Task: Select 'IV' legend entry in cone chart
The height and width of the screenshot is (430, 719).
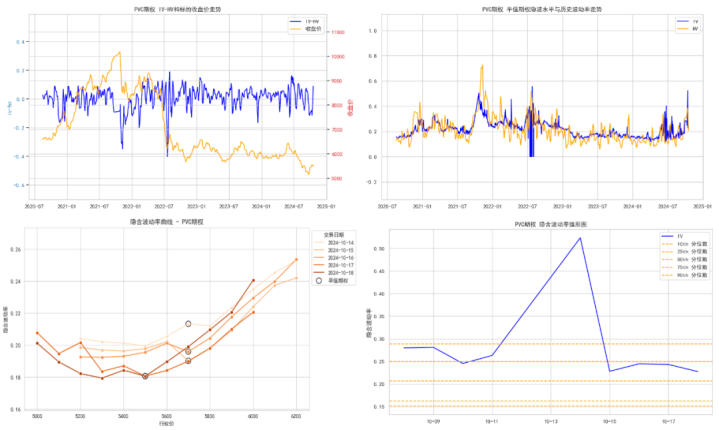Action: click(x=674, y=236)
